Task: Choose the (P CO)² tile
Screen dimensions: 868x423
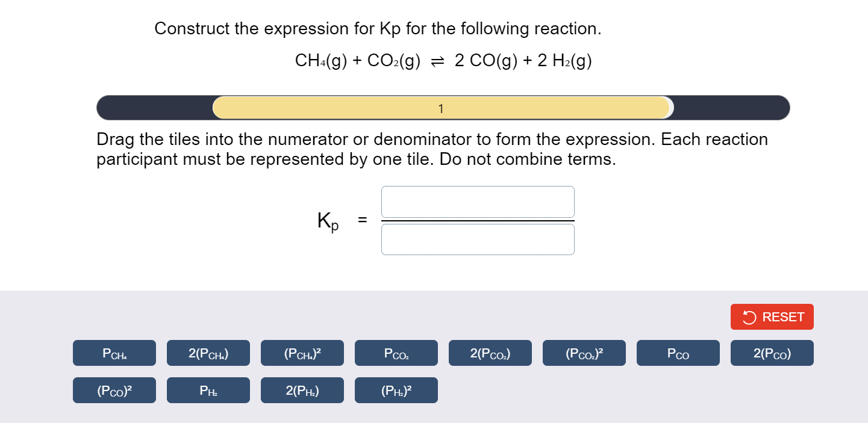Action: (114, 390)
